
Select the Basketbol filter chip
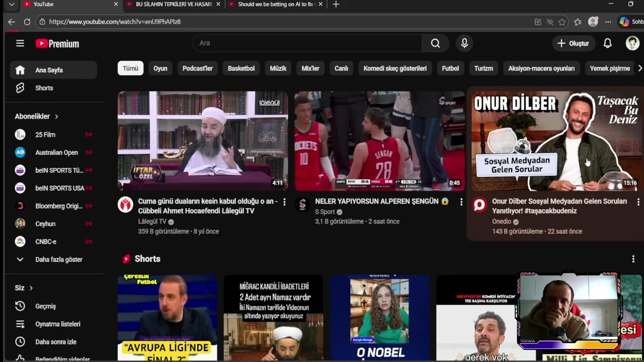pos(241,68)
